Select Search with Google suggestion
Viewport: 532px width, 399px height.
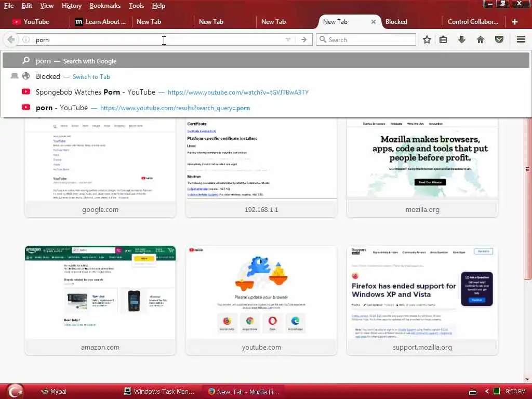[266, 61]
